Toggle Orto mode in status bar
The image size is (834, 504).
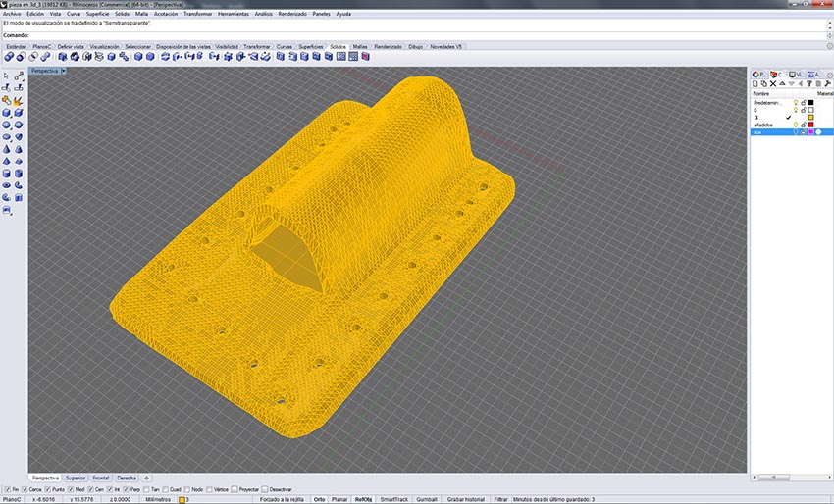319,500
